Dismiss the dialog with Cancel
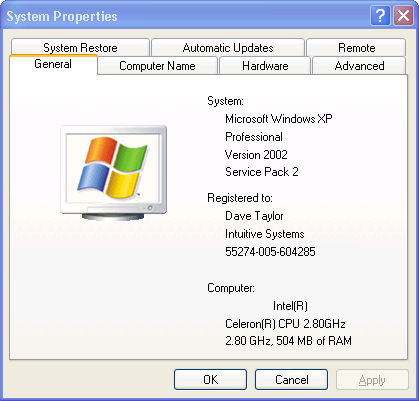This screenshot has width=419, height=401. tap(291, 379)
